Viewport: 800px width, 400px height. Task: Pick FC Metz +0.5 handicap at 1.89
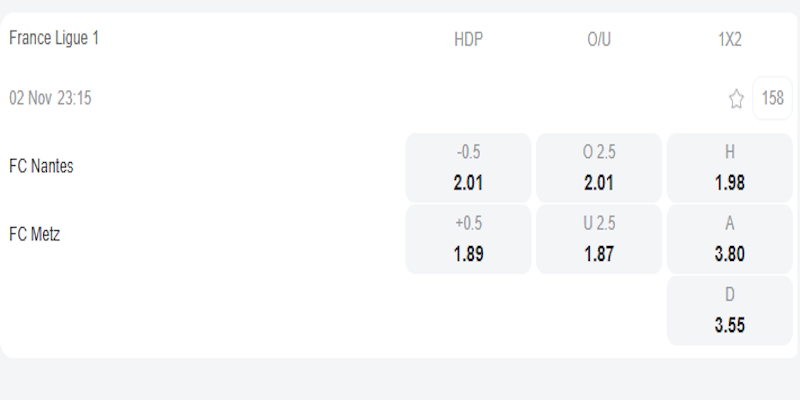(x=468, y=239)
